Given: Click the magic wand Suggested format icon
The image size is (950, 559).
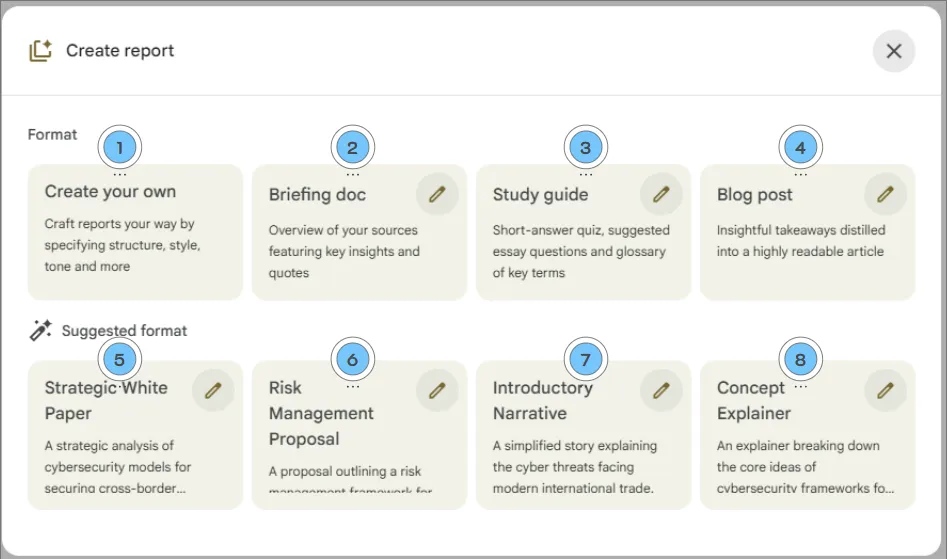Looking at the screenshot, I should click(40, 330).
